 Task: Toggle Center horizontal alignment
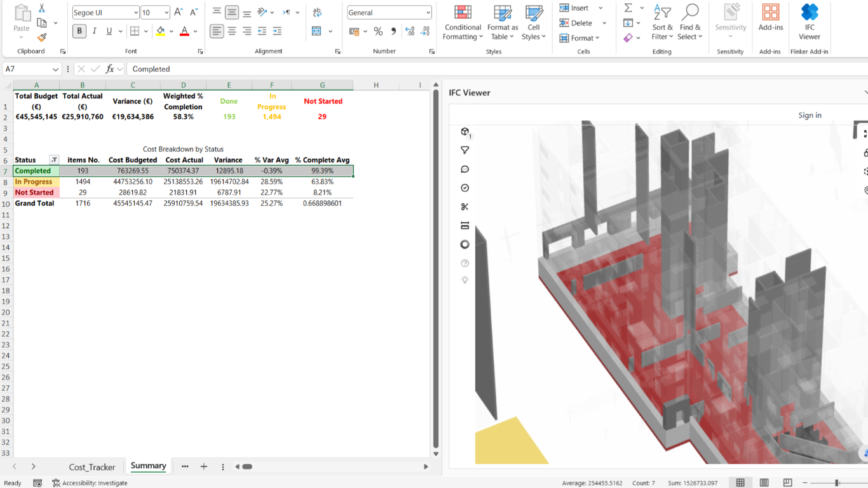[x=232, y=31]
